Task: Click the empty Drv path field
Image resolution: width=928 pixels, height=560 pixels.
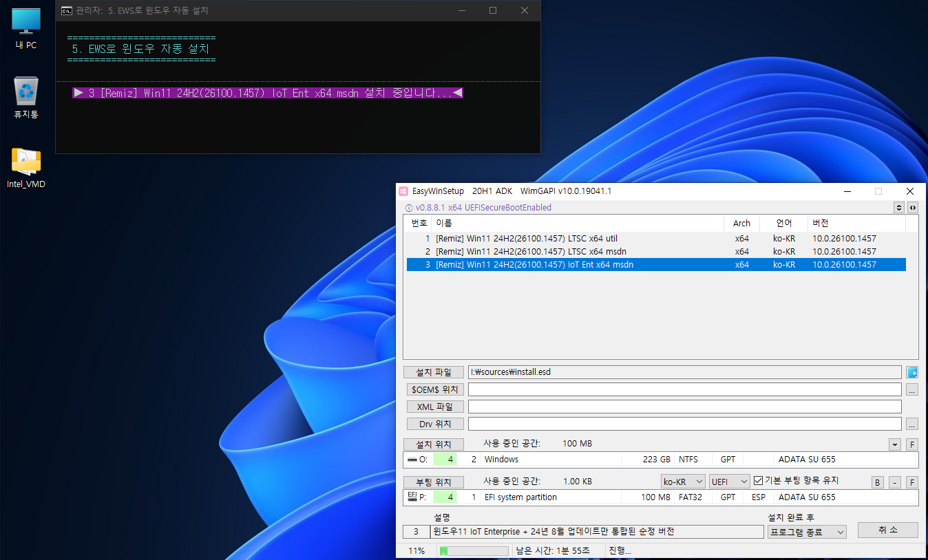Action: 684,424
